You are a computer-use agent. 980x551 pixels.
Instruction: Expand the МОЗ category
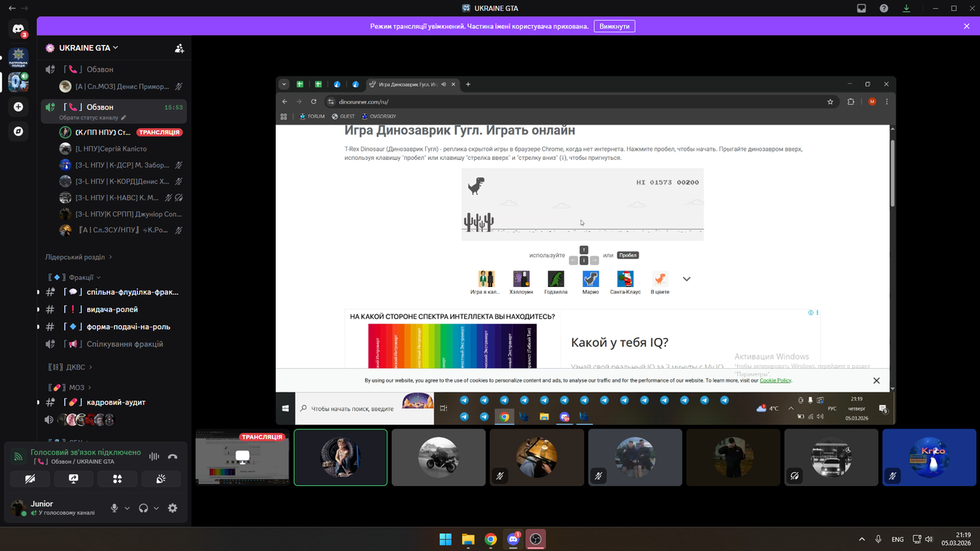(x=70, y=387)
